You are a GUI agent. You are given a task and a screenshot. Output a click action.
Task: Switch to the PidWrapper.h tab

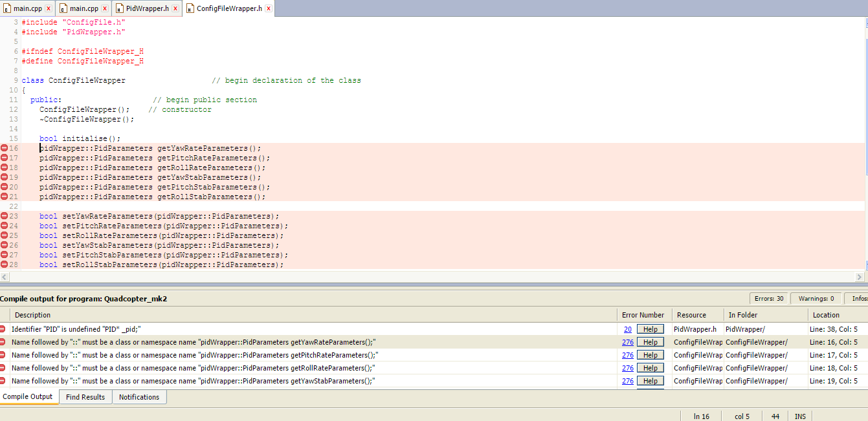pos(146,8)
